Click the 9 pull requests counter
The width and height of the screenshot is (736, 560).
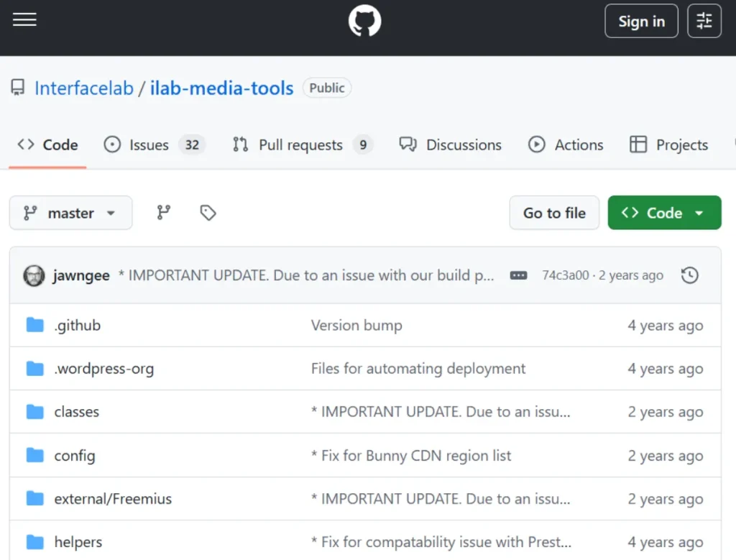point(363,144)
